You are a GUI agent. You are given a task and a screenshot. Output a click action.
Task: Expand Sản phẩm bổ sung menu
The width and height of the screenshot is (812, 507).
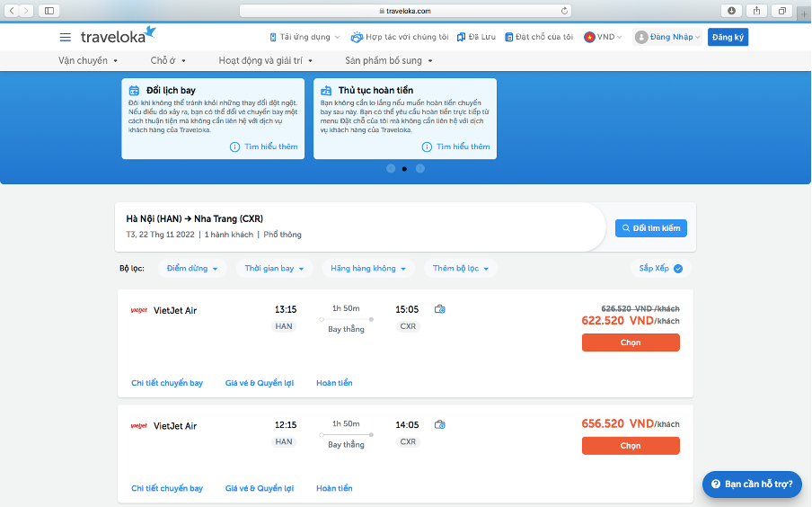389,60
